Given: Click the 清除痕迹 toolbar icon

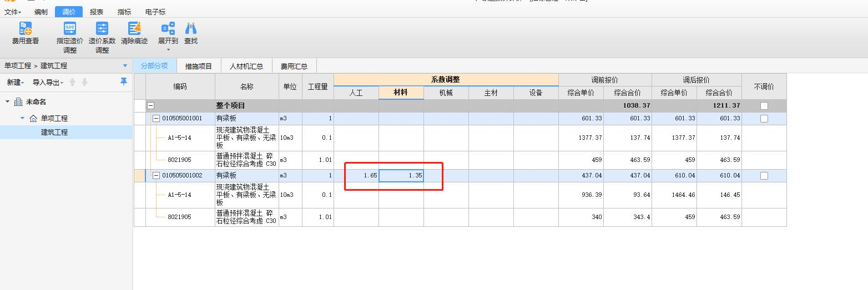Looking at the screenshot, I should click(134, 29).
